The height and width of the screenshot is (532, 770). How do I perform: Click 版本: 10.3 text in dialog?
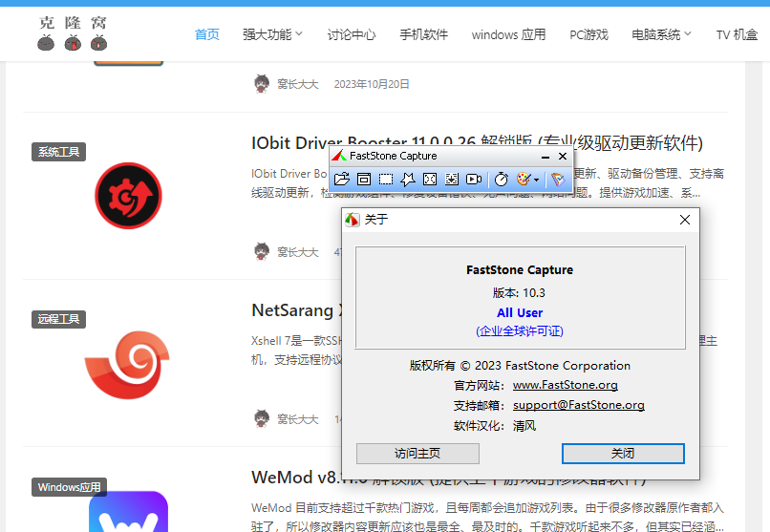coord(519,293)
